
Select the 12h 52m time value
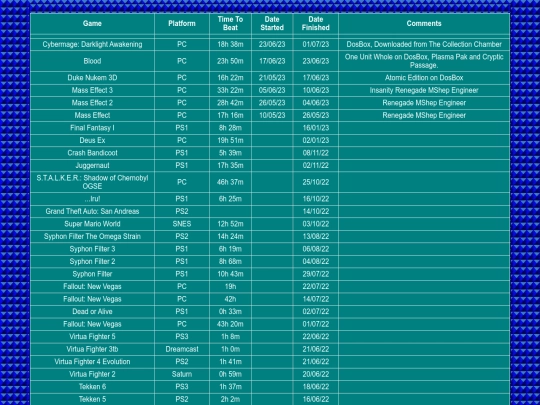(x=230, y=224)
